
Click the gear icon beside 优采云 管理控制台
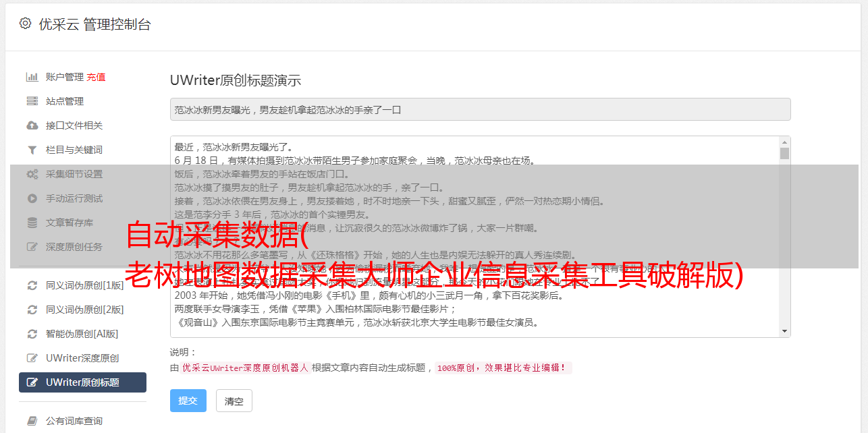25,24
